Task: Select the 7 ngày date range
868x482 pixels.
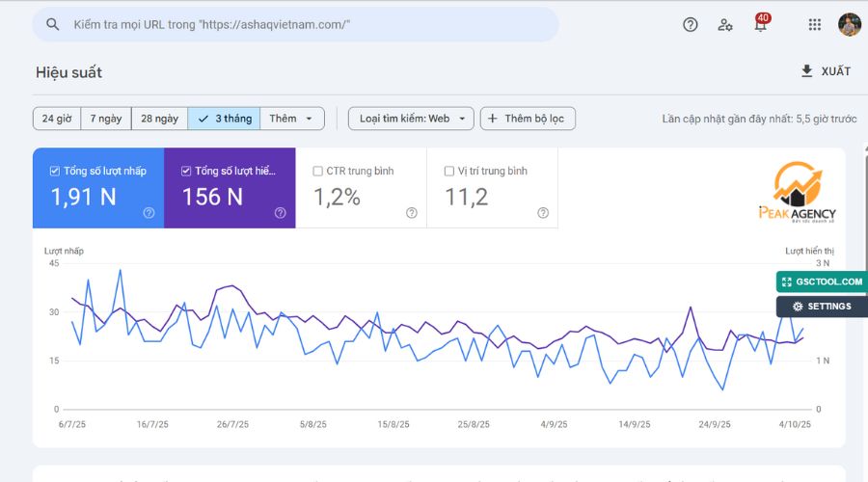Action: coord(106,119)
